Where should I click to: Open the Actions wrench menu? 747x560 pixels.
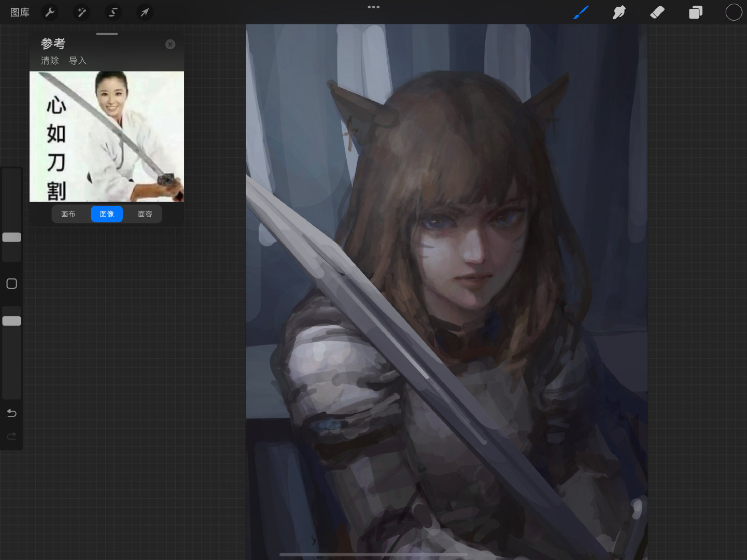click(50, 12)
